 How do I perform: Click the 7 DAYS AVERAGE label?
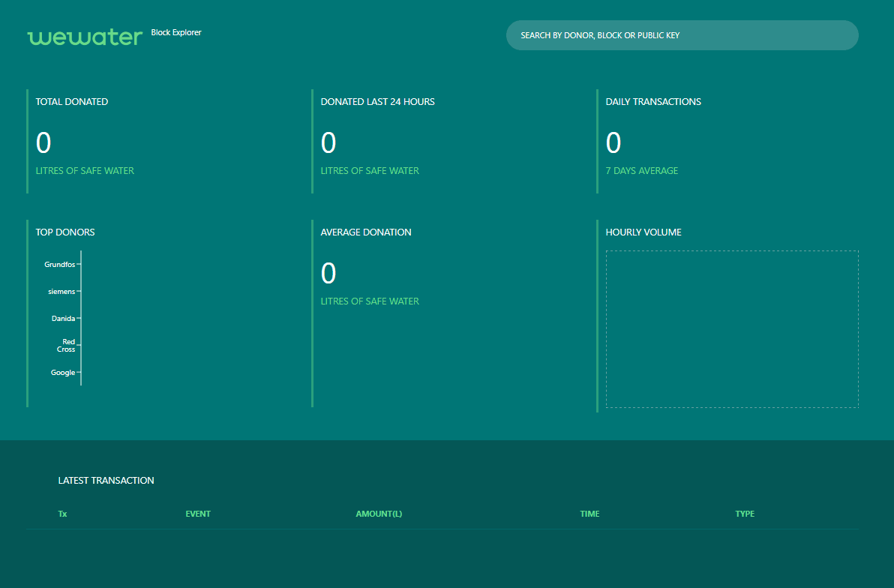pos(641,170)
